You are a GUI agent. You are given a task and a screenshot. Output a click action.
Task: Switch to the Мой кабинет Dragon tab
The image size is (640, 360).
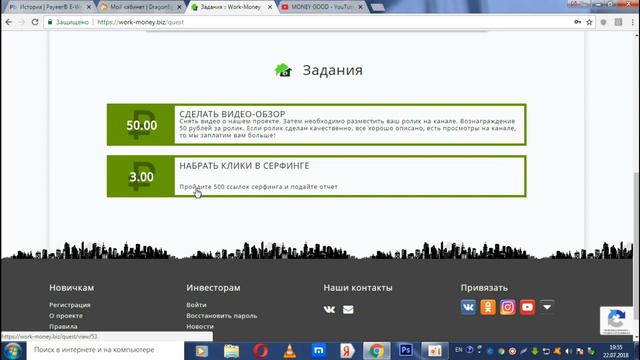(x=139, y=7)
